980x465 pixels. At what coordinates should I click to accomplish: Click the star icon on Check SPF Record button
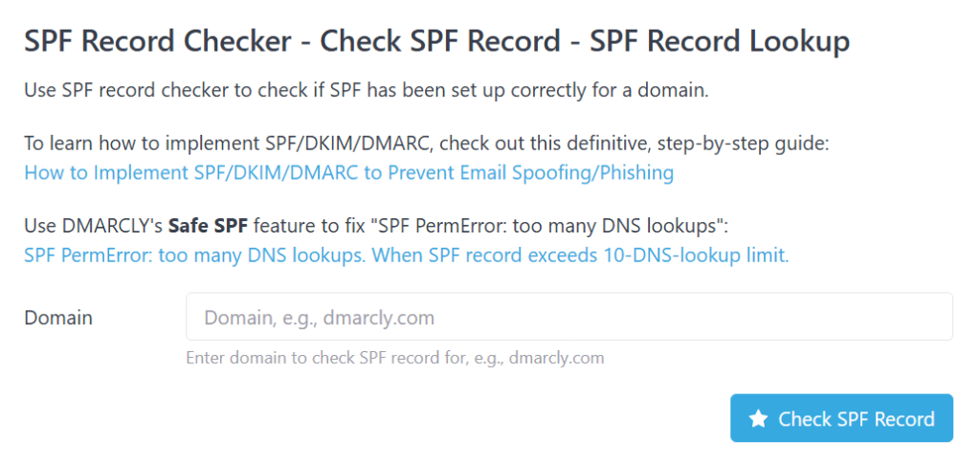758,419
